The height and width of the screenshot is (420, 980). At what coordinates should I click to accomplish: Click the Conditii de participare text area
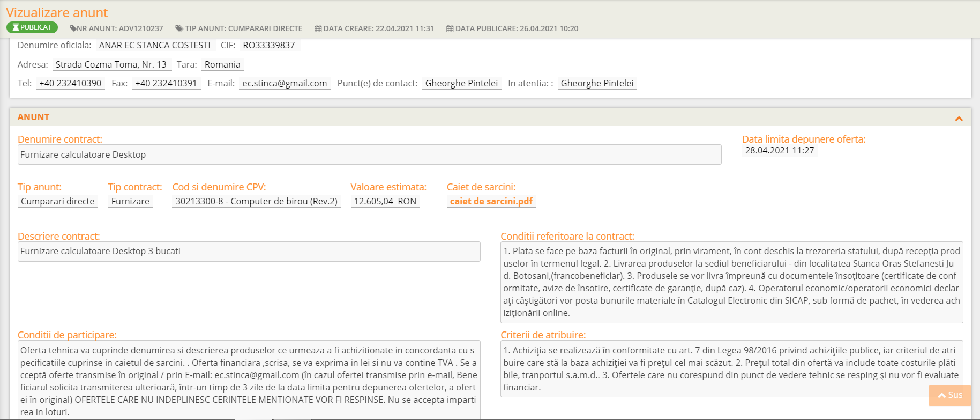pos(249,380)
